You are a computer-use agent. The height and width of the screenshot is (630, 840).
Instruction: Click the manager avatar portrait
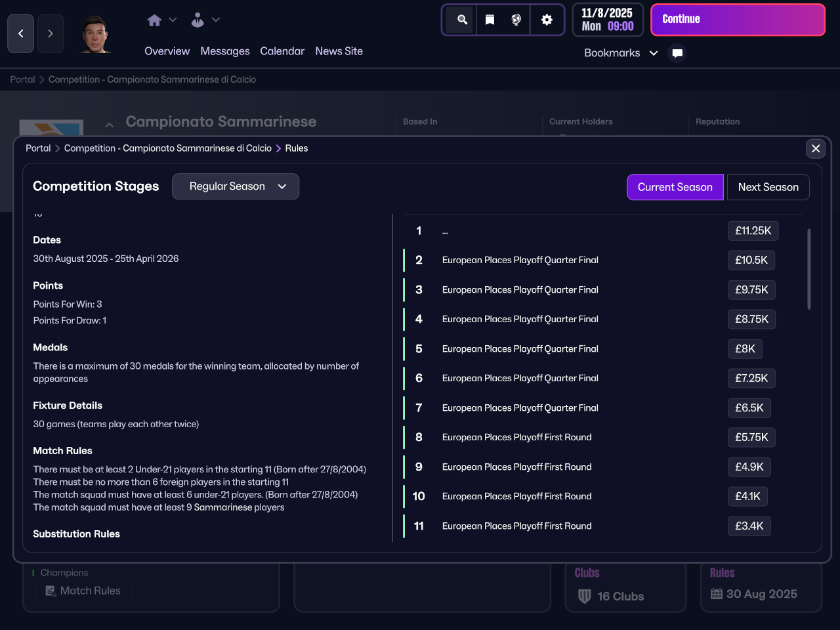pos(96,34)
